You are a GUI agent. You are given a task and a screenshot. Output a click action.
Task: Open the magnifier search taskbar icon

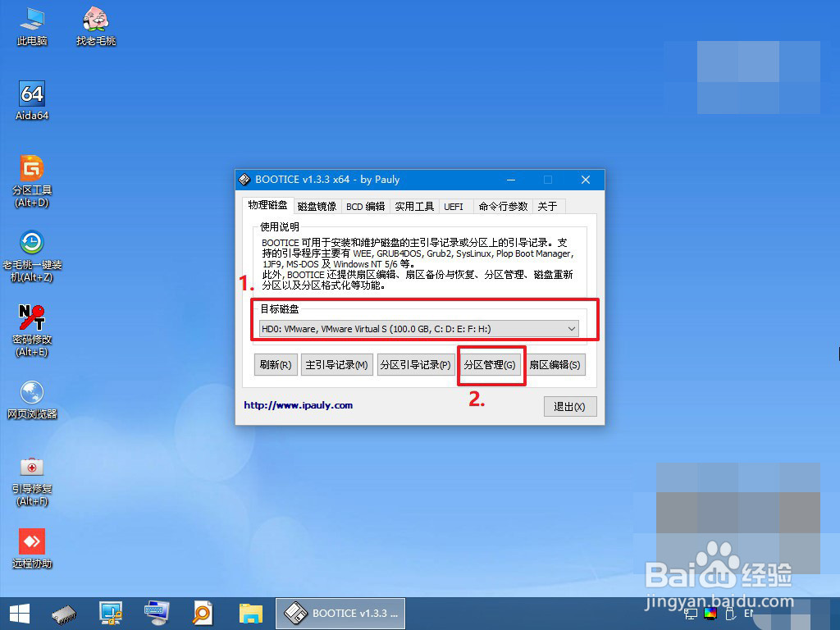203,614
